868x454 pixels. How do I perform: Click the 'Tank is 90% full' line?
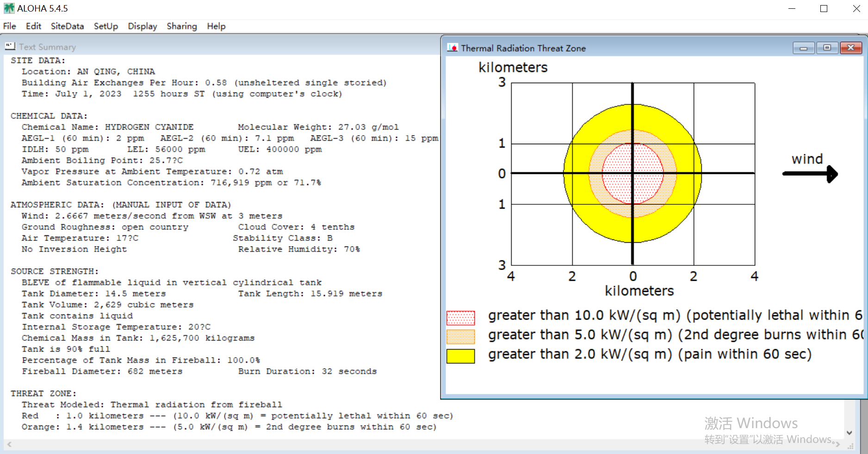(x=66, y=349)
